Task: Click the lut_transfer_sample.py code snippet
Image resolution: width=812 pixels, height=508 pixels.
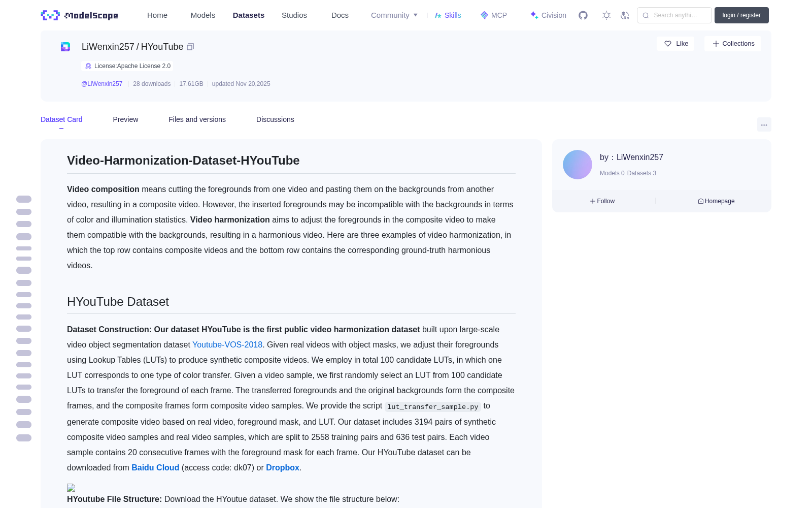Action: 433,406
